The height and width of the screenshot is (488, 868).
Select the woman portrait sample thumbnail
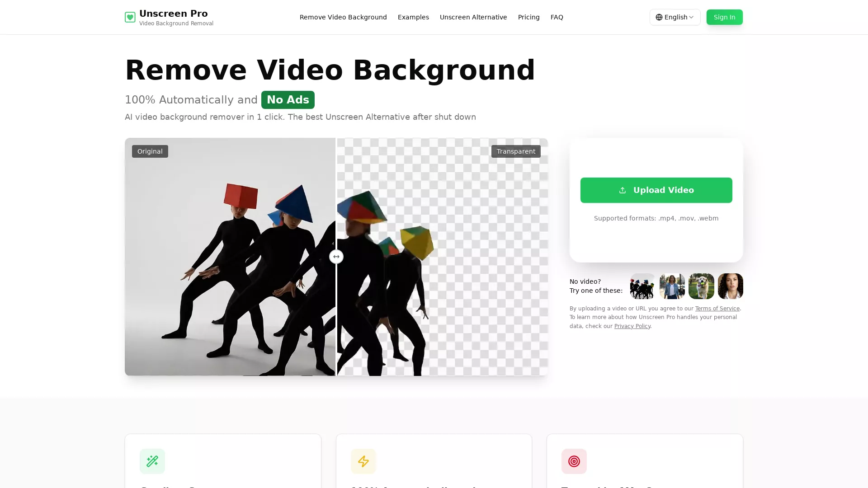[730, 286]
